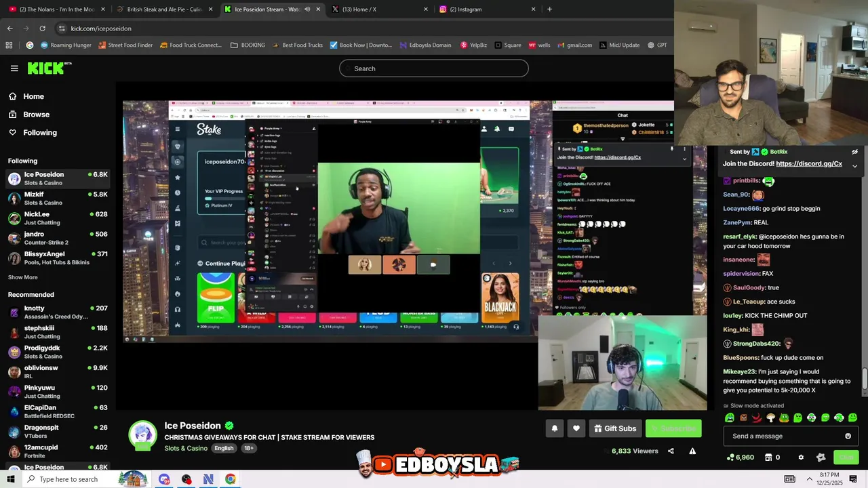
Task: Open the chat shop icon
Action: click(768, 457)
